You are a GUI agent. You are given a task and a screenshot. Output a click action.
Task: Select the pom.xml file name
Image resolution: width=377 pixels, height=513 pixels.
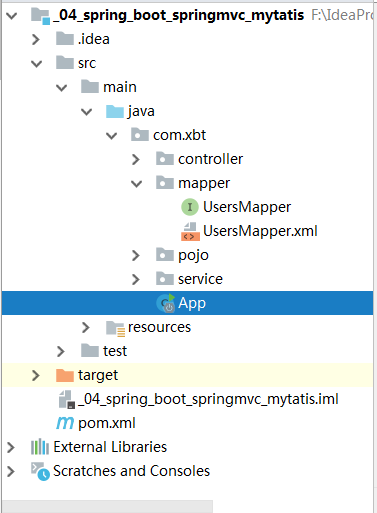pos(107,424)
